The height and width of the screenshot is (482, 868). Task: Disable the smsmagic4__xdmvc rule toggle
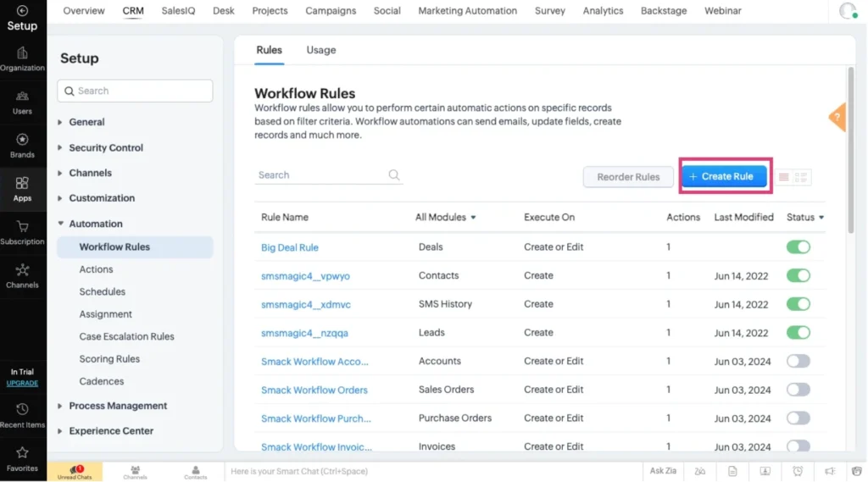(798, 304)
